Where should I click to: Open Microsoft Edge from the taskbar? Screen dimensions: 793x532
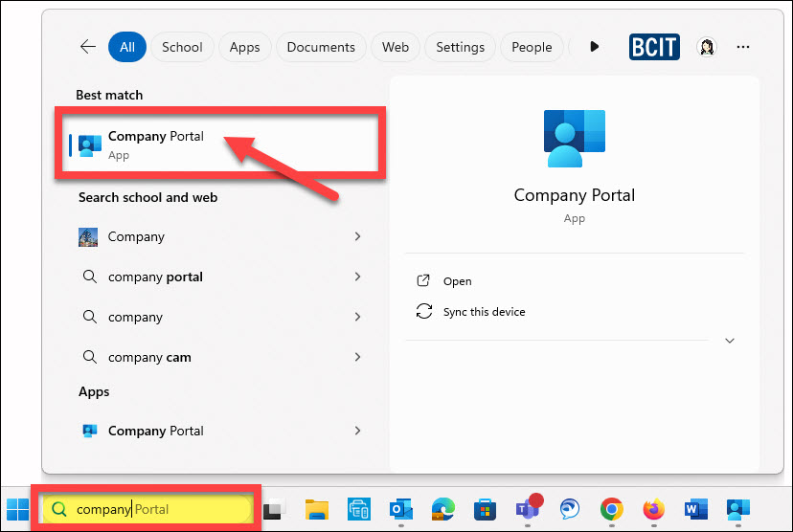pos(443,509)
